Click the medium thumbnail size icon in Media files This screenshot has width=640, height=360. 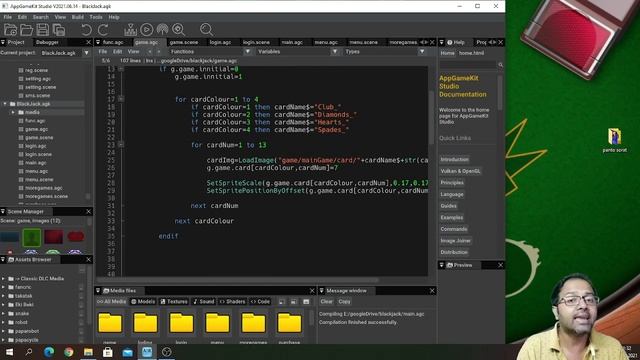click(293, 302)
